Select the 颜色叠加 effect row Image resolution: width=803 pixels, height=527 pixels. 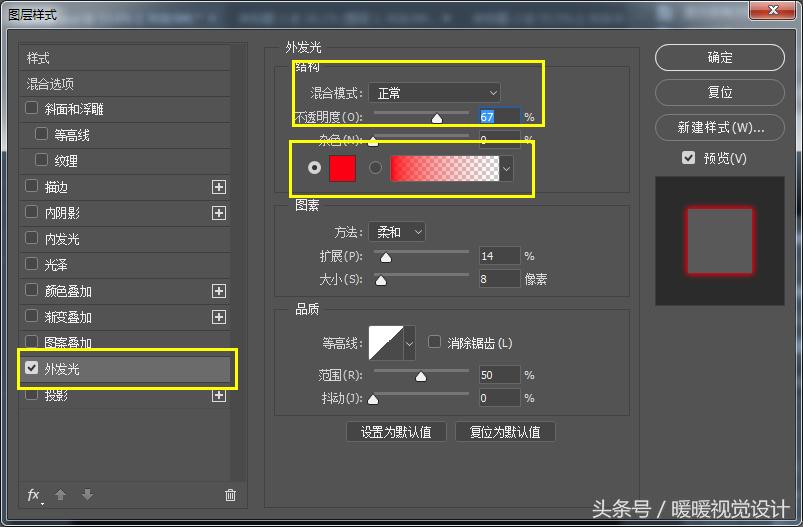click(x=125, y=291)
